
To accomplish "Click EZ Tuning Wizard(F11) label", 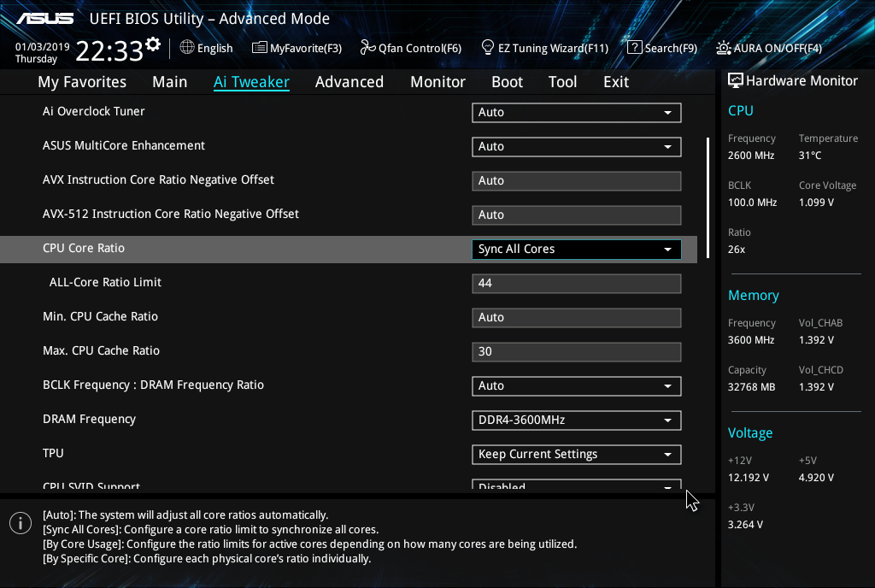I will pyautogui.click(x=553, y=49).
